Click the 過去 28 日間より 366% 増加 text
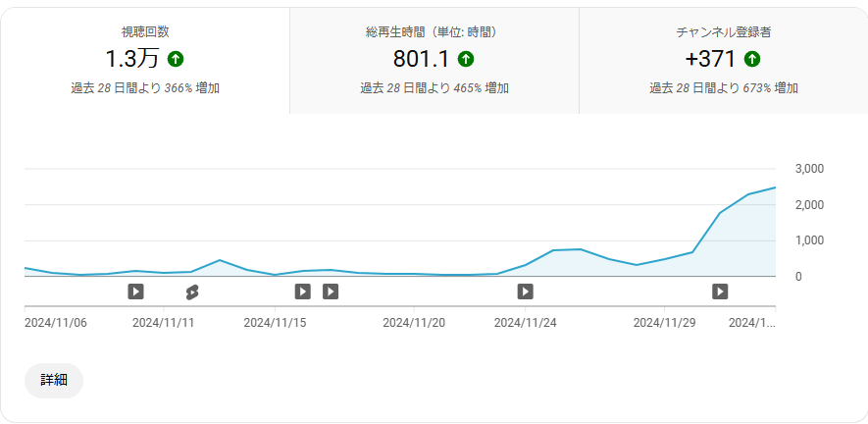 145,88
